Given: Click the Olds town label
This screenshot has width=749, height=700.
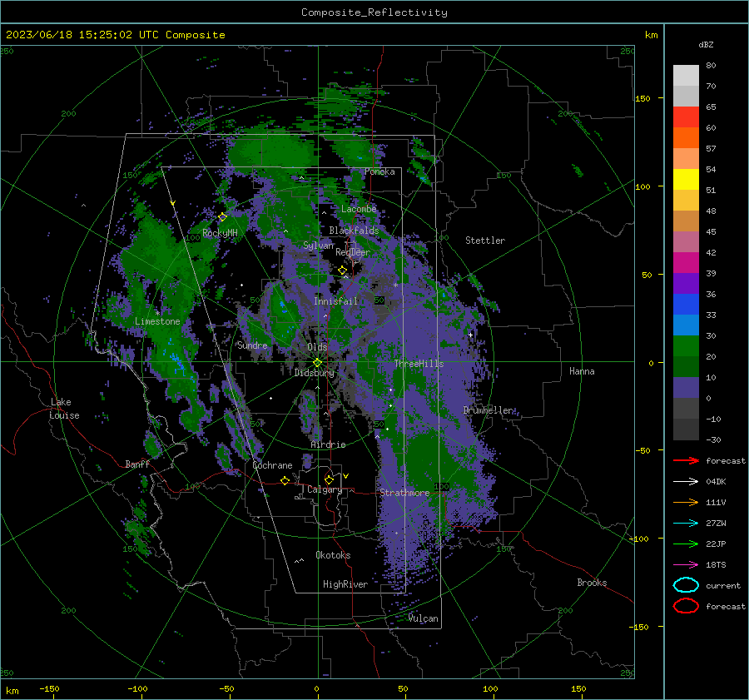Looking at the screenshot, I should [317, 347].
